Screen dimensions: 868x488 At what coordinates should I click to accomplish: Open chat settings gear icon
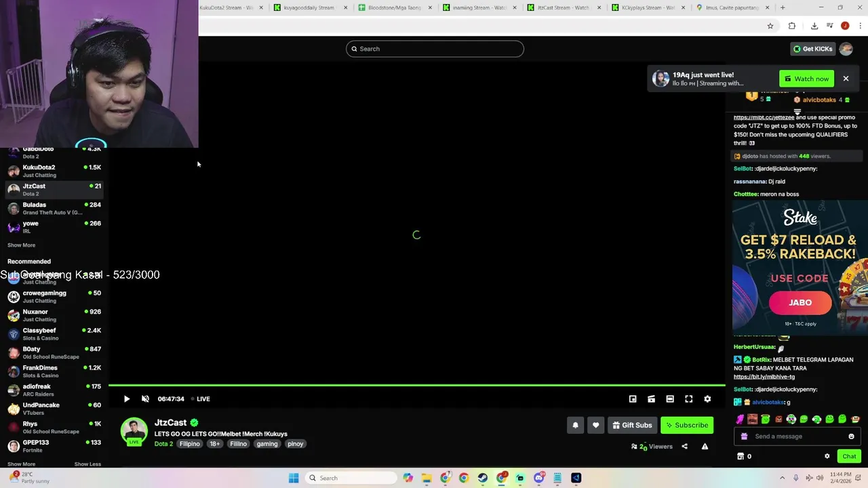tap(827, 456)
